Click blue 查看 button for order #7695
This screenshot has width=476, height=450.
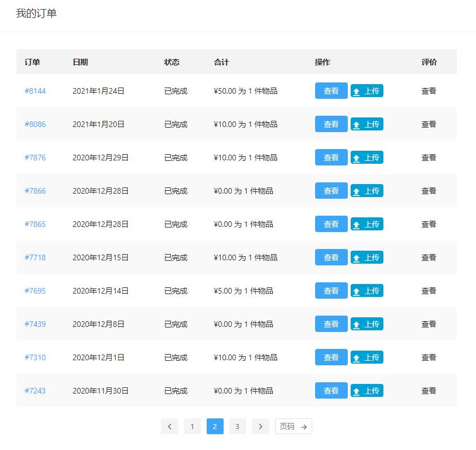pos(331,291)
